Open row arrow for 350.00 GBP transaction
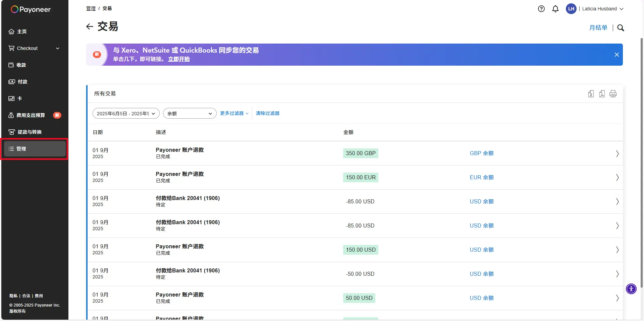The image size is (644, 321). [x=617, y=153]
